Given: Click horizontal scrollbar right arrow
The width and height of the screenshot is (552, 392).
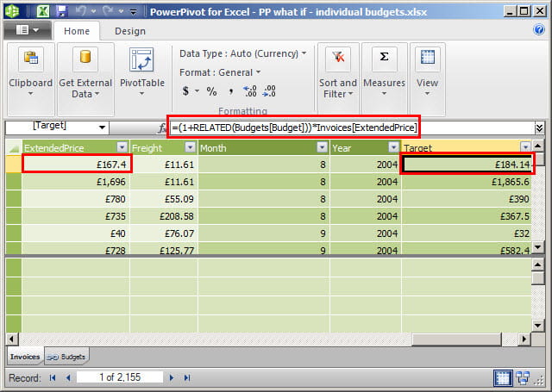Looking at the screenshot, I should click(524, 339).
